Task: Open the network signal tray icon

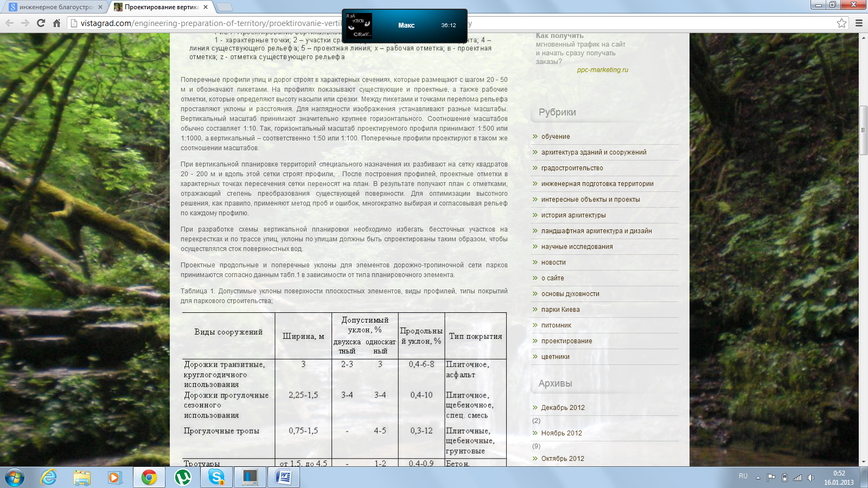Action: (x=797, y=478)
